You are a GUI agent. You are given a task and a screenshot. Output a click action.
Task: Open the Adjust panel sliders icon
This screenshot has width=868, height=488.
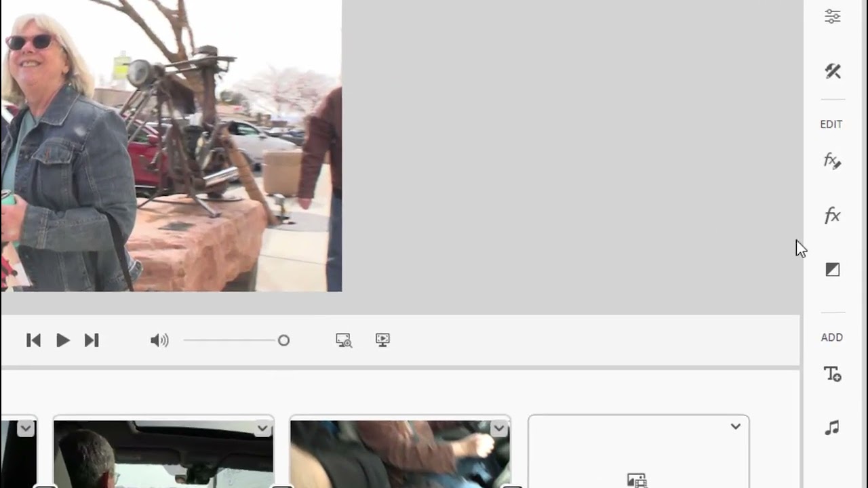pos(832,16)
